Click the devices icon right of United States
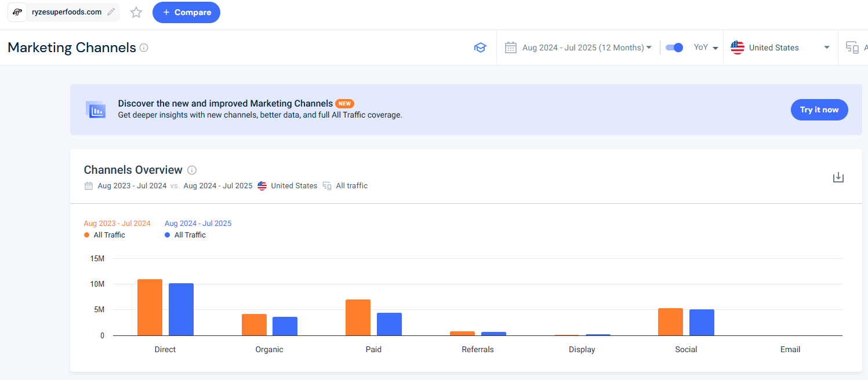Image resolution: width=868 pixels, height=380 pixels. coord(852,47)
